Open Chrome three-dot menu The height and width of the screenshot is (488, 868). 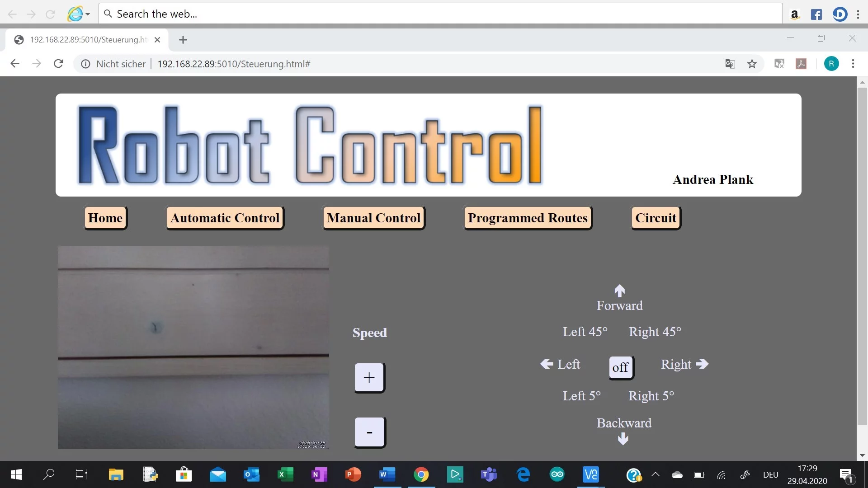click(x=853, y=64)
